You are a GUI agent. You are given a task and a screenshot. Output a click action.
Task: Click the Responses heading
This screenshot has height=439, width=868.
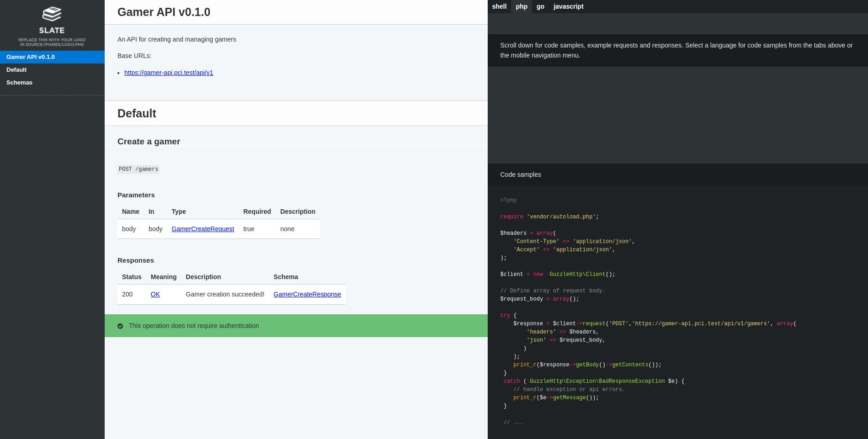point(135,260)
